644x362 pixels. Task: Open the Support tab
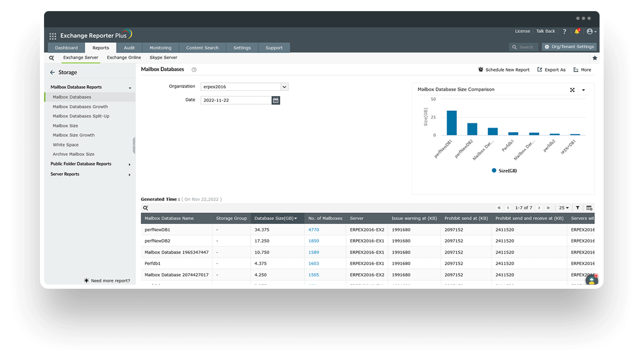274,48
